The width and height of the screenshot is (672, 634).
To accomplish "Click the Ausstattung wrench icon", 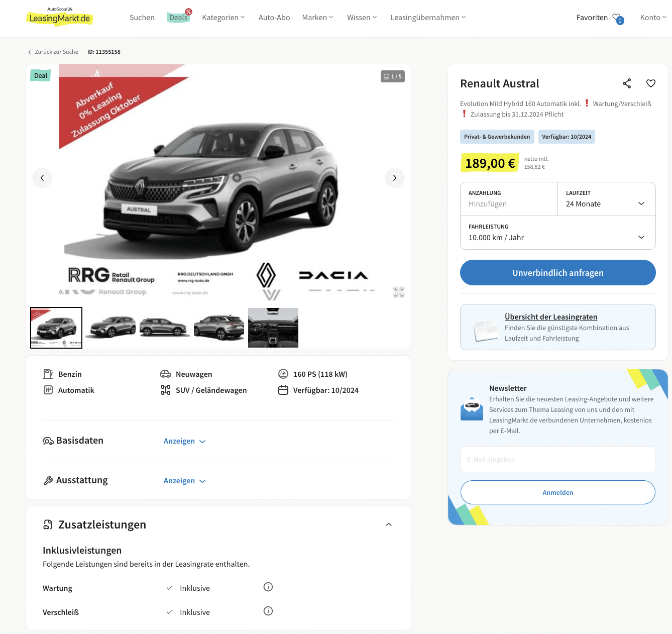I will 48,481.
